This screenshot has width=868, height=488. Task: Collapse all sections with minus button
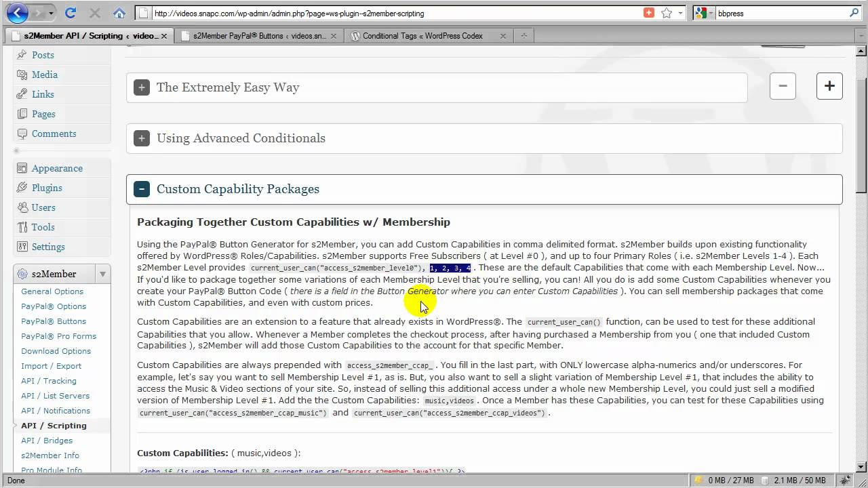click(783, 86)
